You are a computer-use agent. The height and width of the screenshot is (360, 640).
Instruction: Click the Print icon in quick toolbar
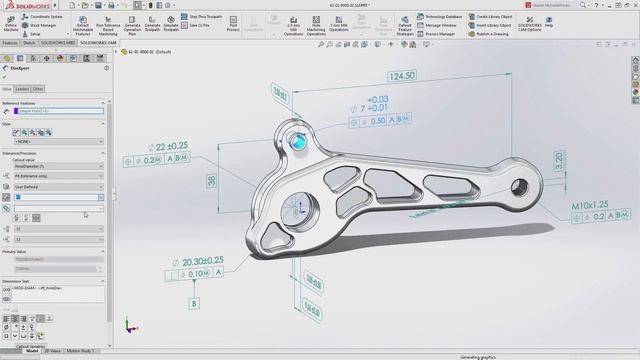pyautogui.click(x=111, y=5)
